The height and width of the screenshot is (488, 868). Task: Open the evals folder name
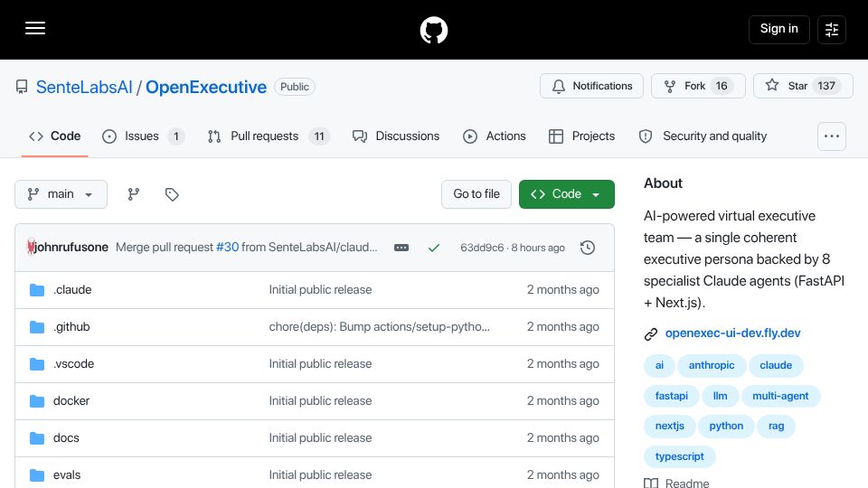[x=67, y=475]
